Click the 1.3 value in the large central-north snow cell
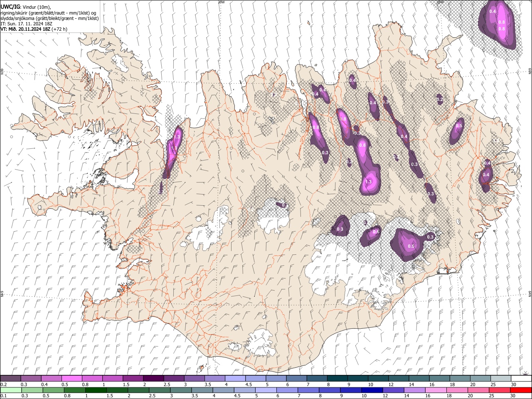 [368, 182]
